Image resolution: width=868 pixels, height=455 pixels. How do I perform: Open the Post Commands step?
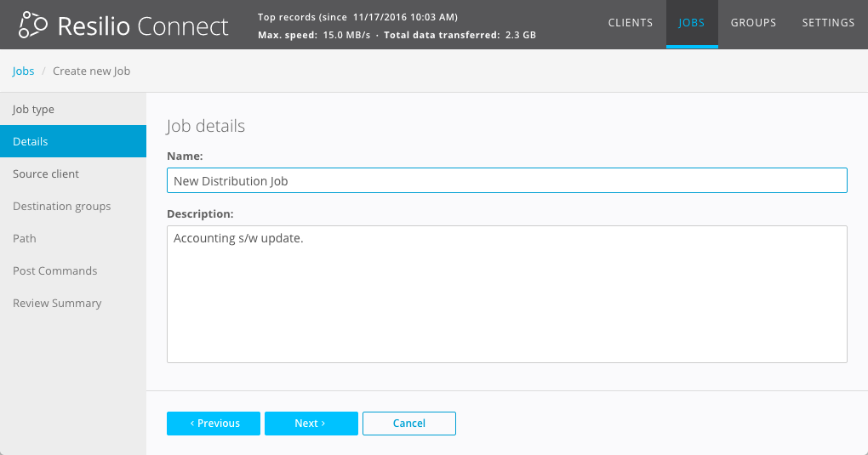pos(55,271)
